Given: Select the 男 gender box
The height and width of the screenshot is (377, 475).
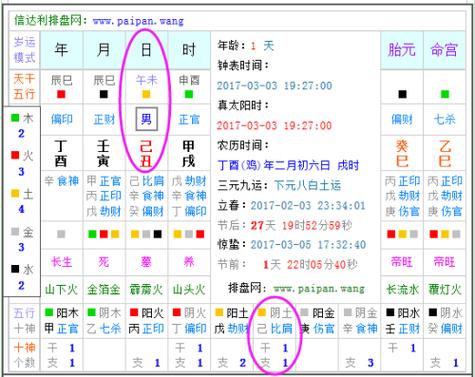Looking at the screenshot, I should coord(146,119).
